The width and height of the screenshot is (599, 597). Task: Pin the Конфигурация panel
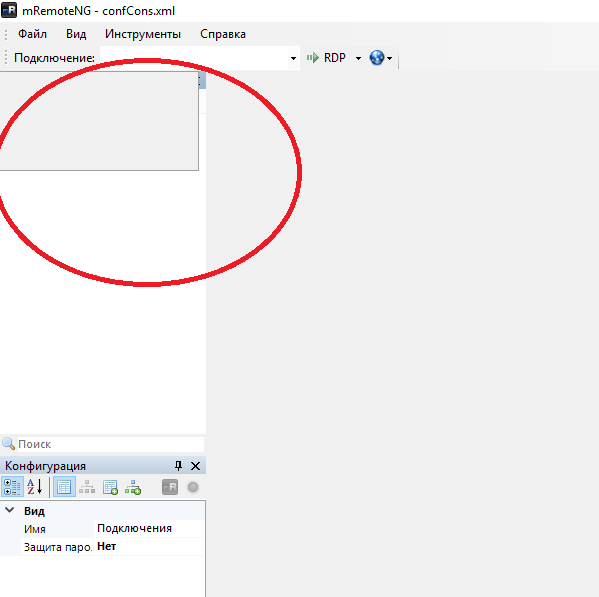178,466
